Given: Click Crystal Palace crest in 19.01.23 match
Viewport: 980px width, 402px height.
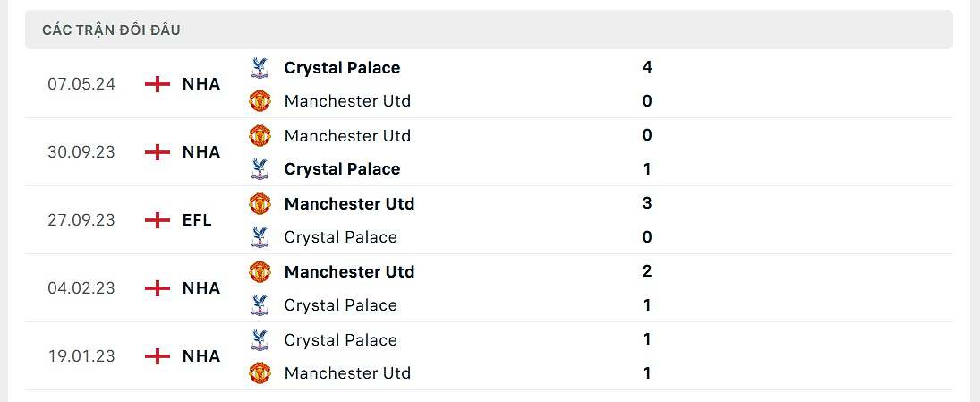Looking at the screenshot, I should [260, 340].
